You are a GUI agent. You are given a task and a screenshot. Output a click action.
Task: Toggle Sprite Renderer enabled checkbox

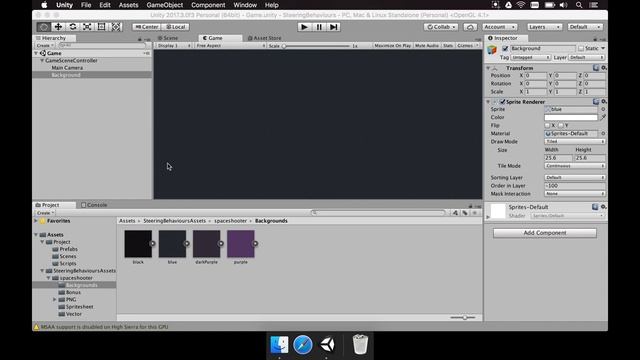point(502,102)
